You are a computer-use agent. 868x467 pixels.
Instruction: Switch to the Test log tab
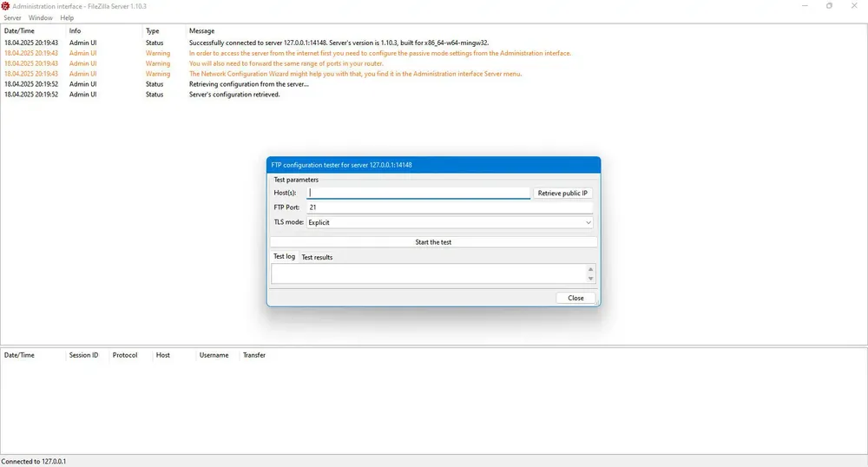(284, 257)
